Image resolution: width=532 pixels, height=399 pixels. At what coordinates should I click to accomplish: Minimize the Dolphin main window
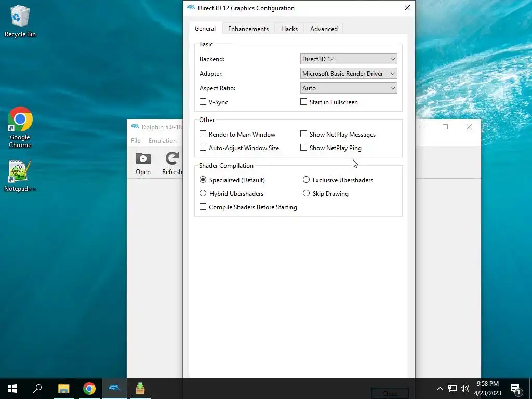click(422, 127)
